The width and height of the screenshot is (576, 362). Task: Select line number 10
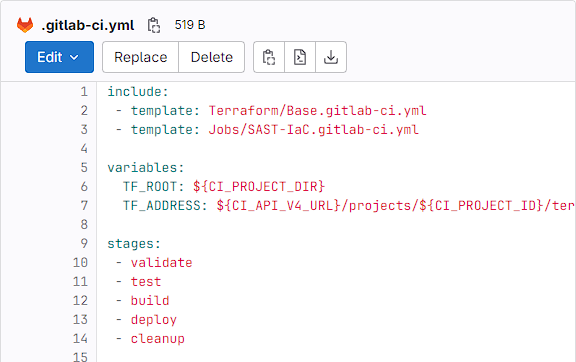pos(80,263)
